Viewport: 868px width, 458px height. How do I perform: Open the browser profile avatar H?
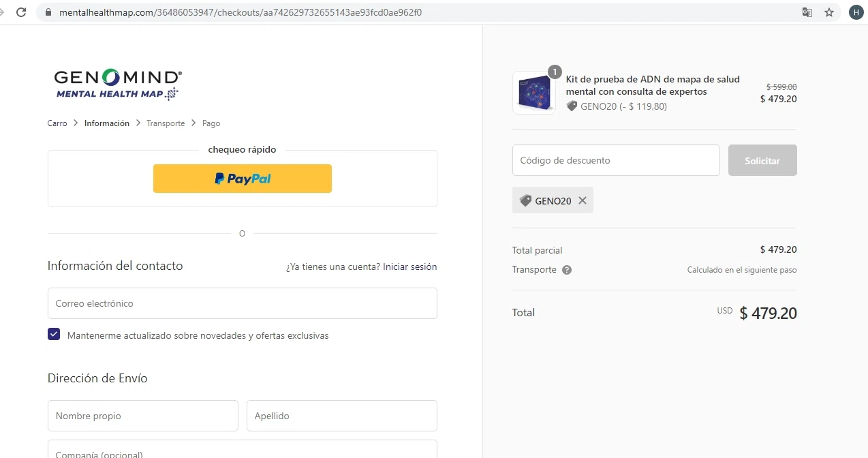pos(855,12)
